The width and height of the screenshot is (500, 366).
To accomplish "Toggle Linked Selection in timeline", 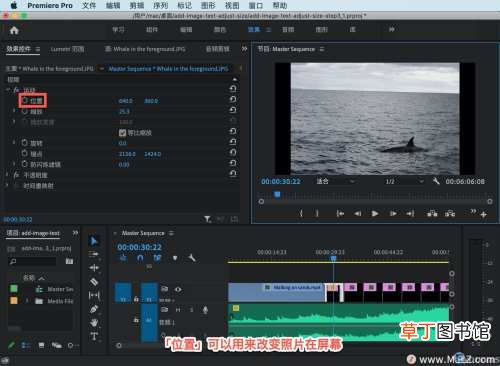I will (x=157, y=258).
